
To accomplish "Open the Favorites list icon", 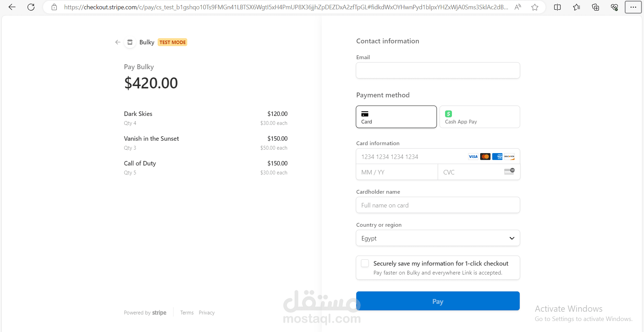I will pyautogui.click(x=577, y=7).
